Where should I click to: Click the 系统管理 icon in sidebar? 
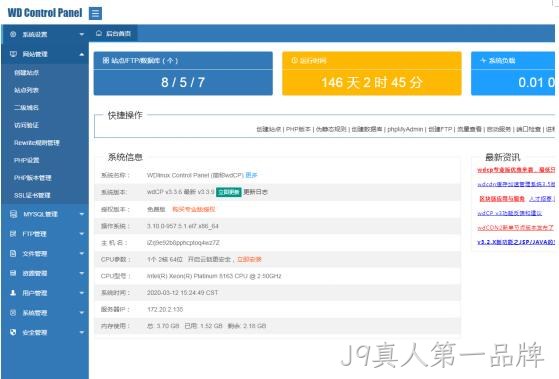(13, 313)
